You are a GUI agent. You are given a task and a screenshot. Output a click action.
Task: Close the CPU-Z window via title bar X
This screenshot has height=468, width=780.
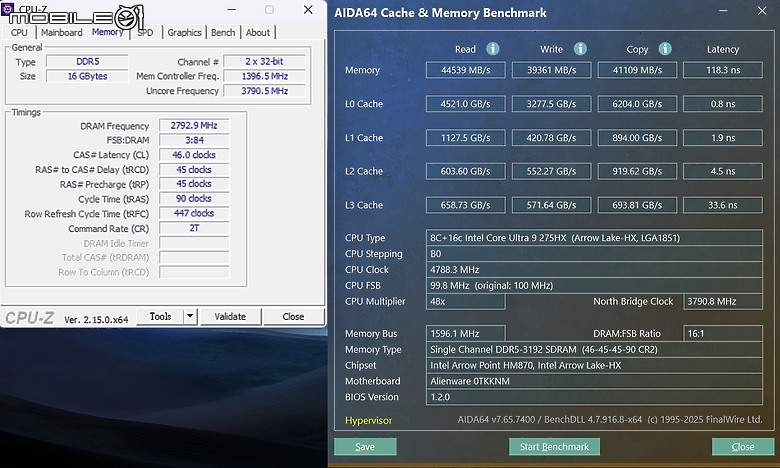[x=308, y=9]
